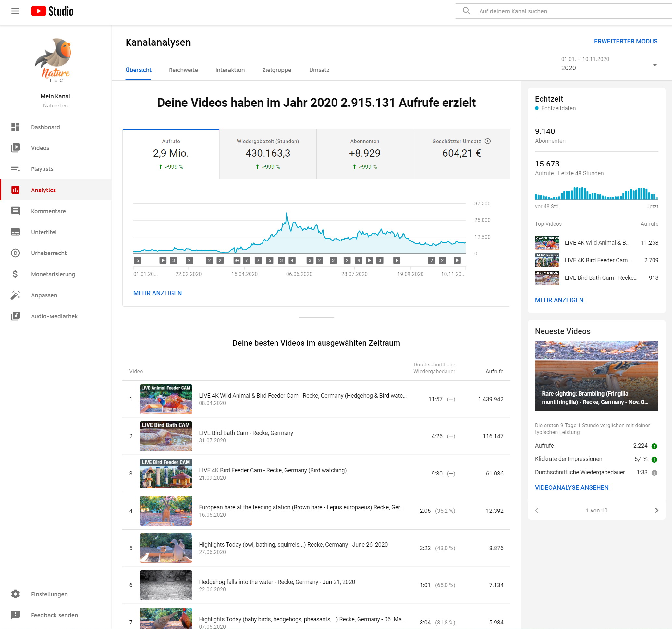Click the clock icon beside Geschätzter Umsatz

pyautogui.click(x=487, y=142)
